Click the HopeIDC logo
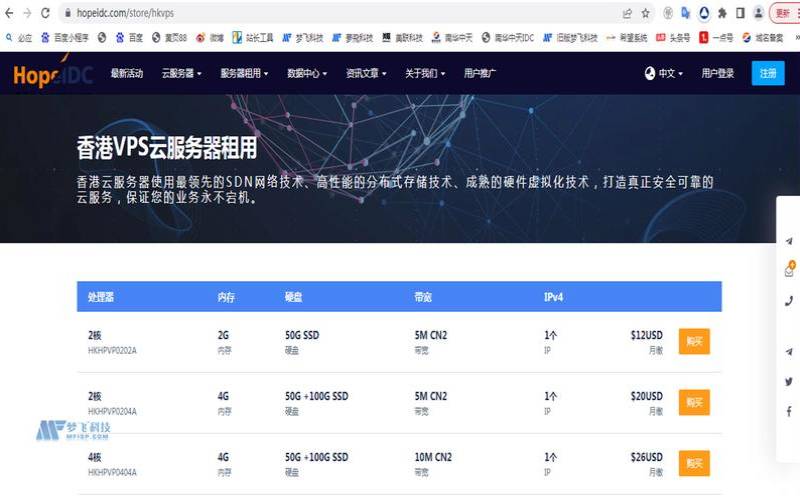 [52, 74]
